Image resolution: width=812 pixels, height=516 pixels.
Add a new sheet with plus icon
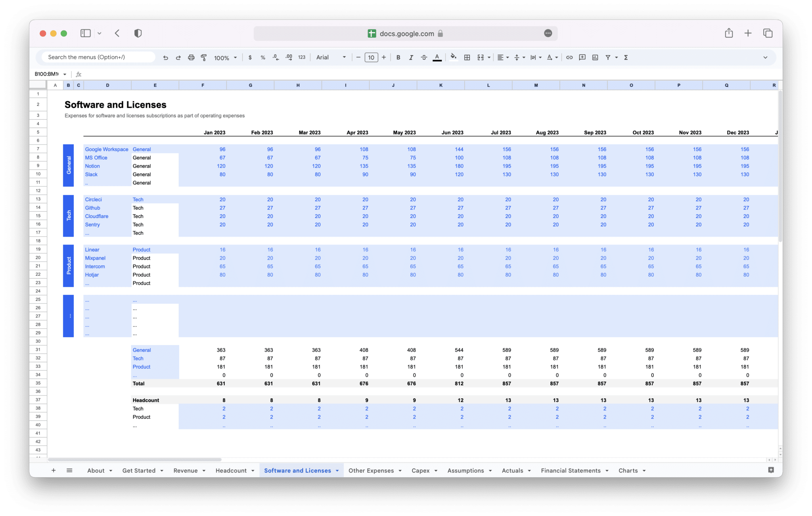(x=54, y=470)
